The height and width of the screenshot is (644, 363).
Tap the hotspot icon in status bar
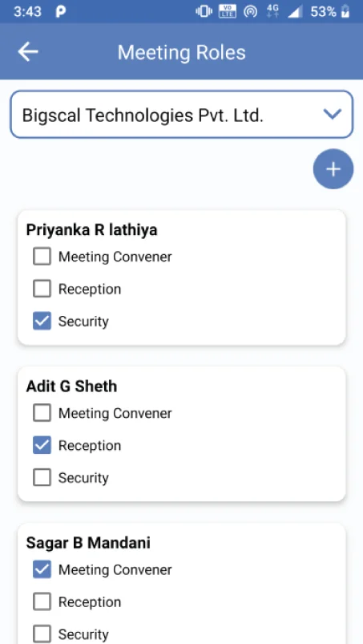(x=250, y=11)
